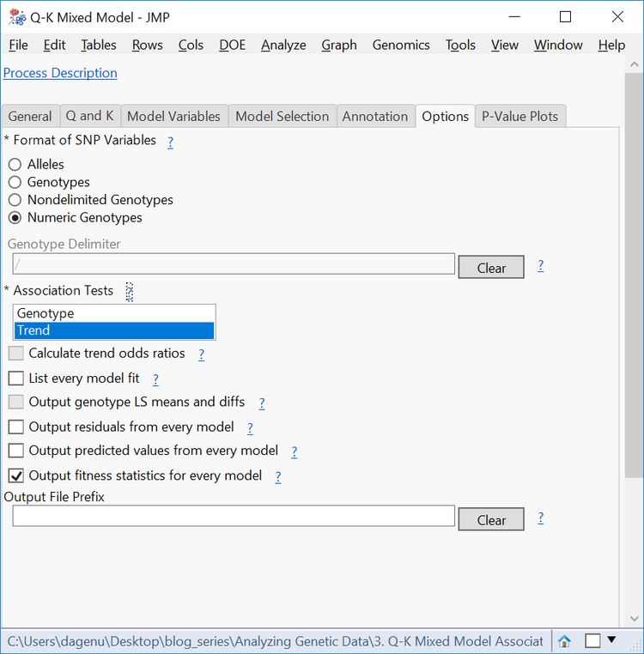644x654 pixels.
Task: Open help for Calculate trend odds ratios
Action: coord(201,354)
